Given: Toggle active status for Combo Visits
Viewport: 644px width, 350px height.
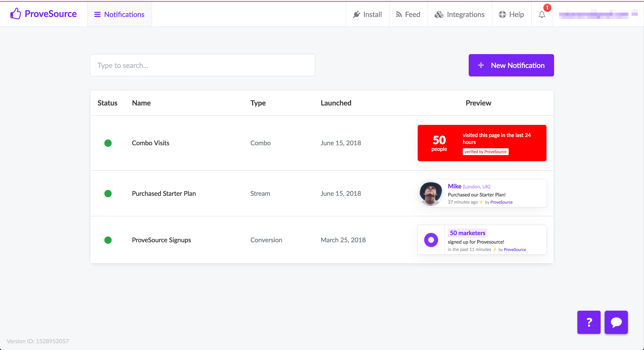Looking at the screenshot, I should click(x=108, y=143).
